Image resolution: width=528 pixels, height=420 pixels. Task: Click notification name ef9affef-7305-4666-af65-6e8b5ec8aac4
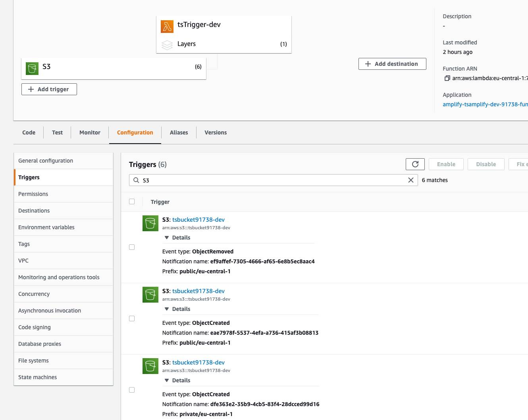[262, 261]
